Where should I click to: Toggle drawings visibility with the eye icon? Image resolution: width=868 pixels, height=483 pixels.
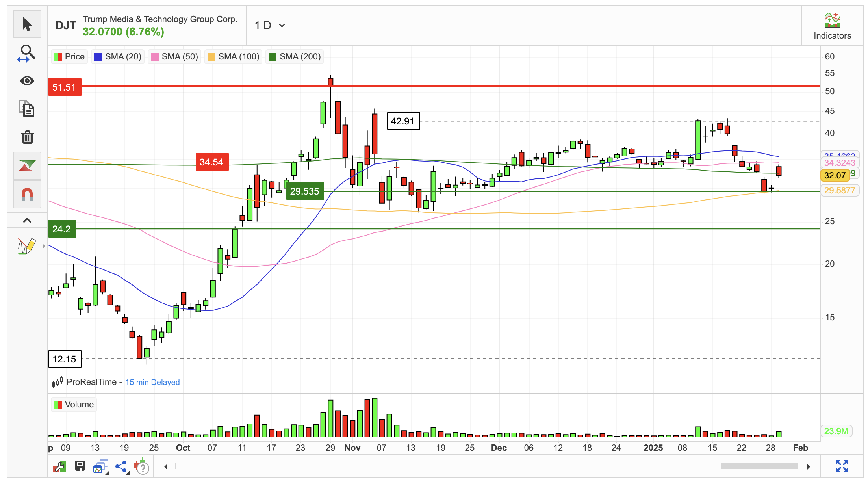point(27,81)
